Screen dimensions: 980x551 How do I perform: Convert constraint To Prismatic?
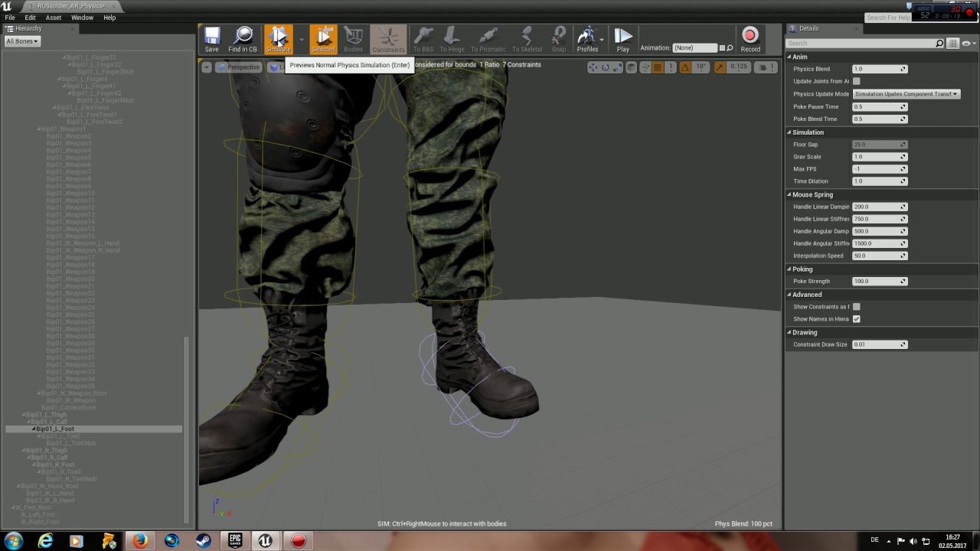[488, 40]
